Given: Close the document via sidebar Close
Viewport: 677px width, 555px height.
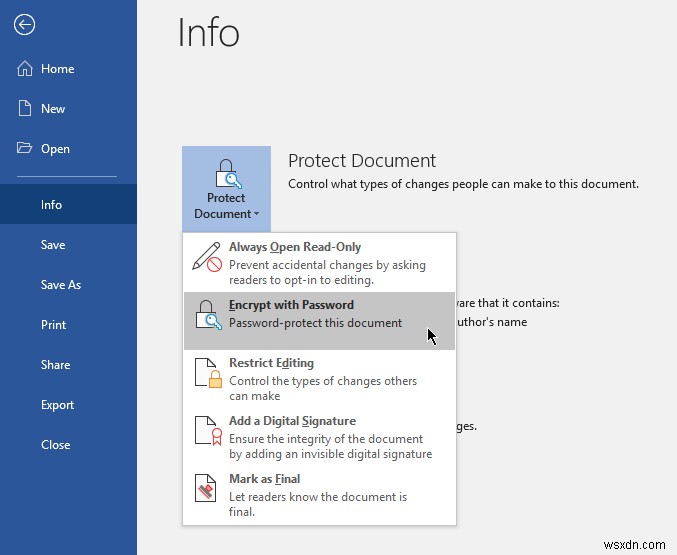Looking at the screenshot, I should [x=68, y=444].
